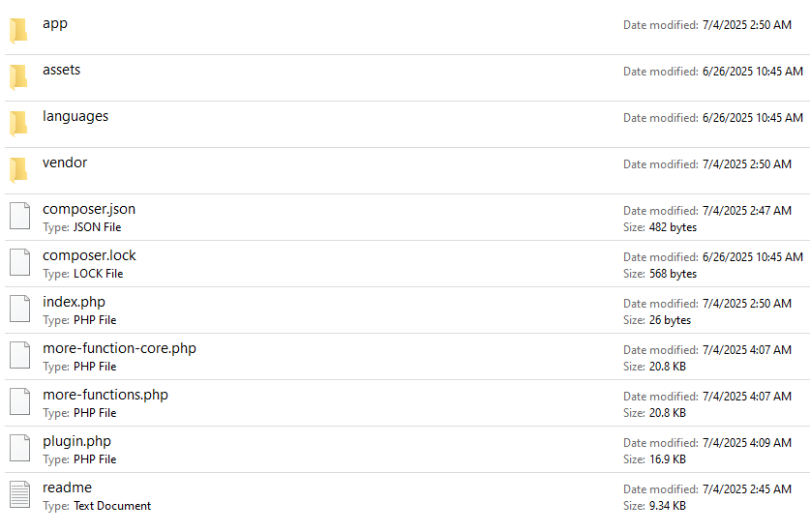Viewport: 810px width, 532px height.
Task: Click the composer.json file icon
Action: coord(19,216)
